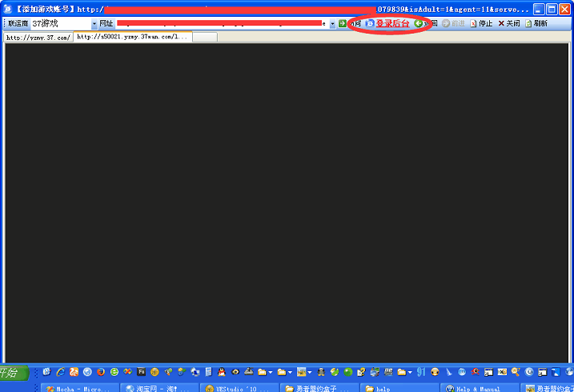Switch to 淘宝网 taskbar window

coord(159,388)
